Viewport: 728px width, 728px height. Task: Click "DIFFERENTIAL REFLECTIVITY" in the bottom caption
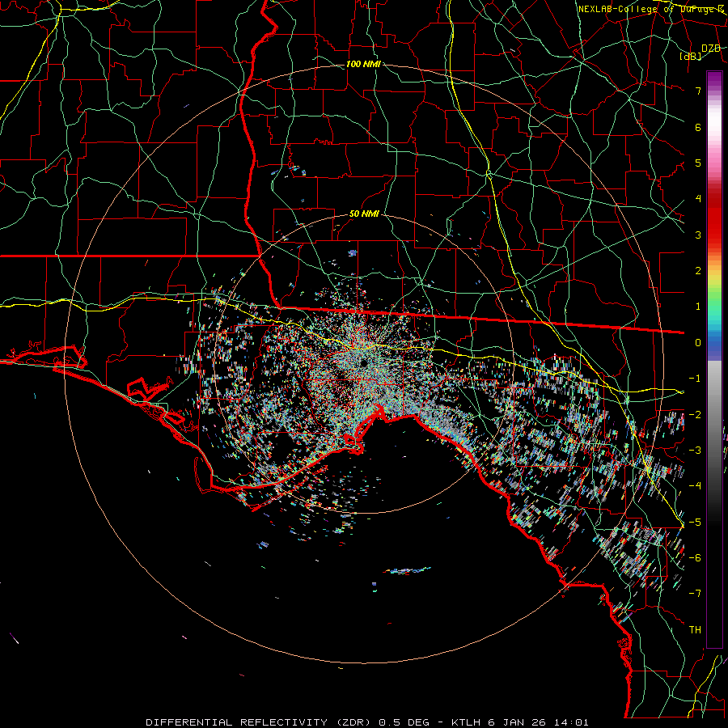tap(236, 722)
